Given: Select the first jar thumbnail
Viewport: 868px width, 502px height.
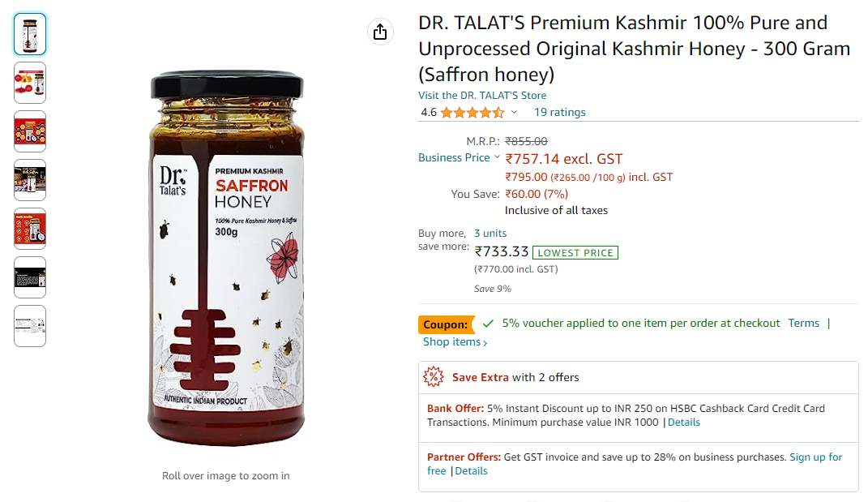Looking at the screenshot, I should (x=30, y=34).
